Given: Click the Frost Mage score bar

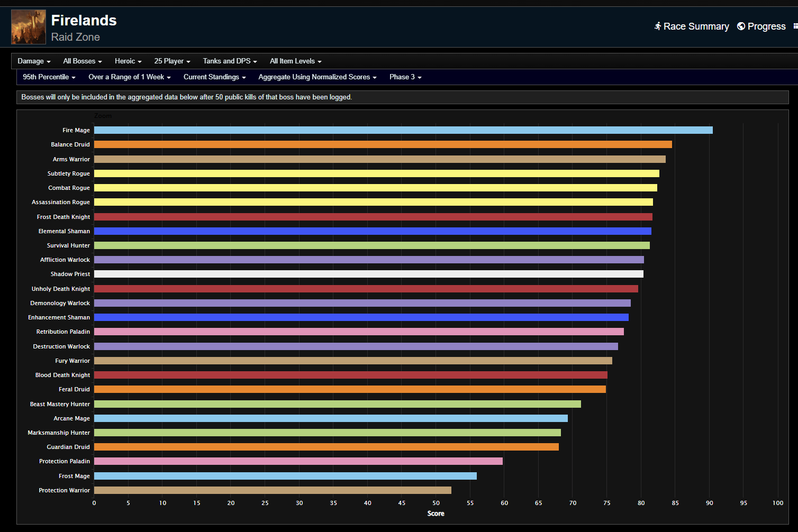Looking at the screenshot, I should (x=285, y=476).
